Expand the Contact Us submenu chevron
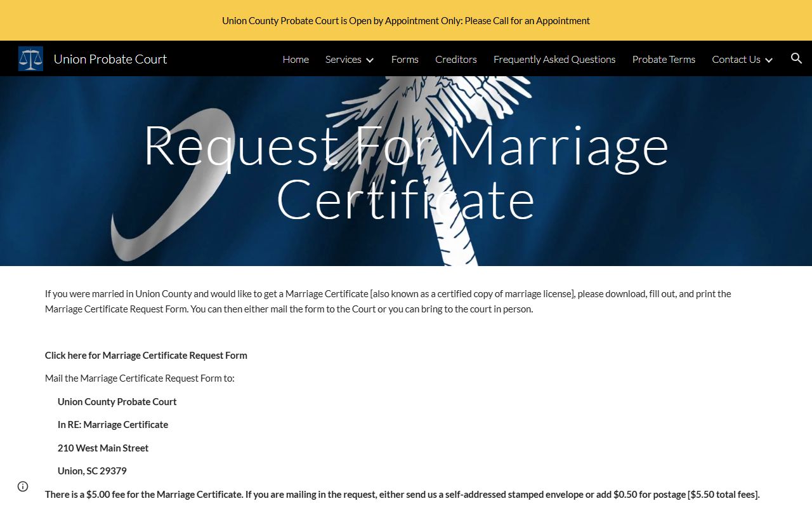812x508 pixels. pyautogui.click(x=769, y=60)
